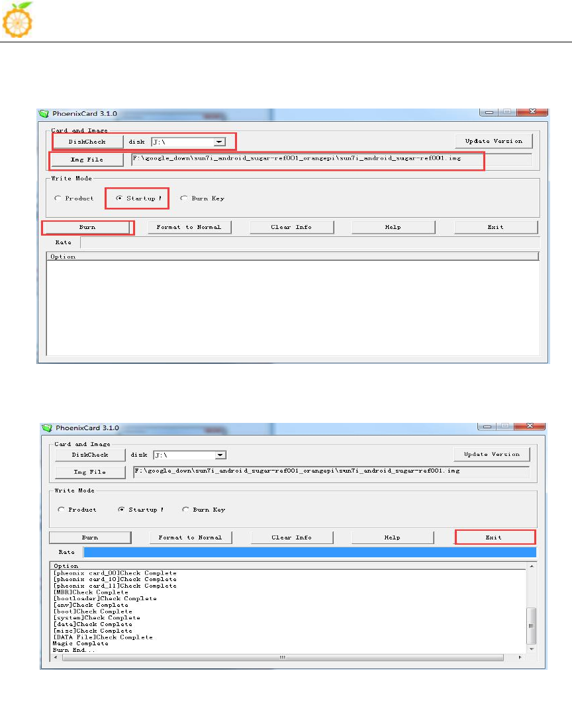
Task: Click Burn button in the upper PhoenixCard window
Action: (x=87, y=227)
